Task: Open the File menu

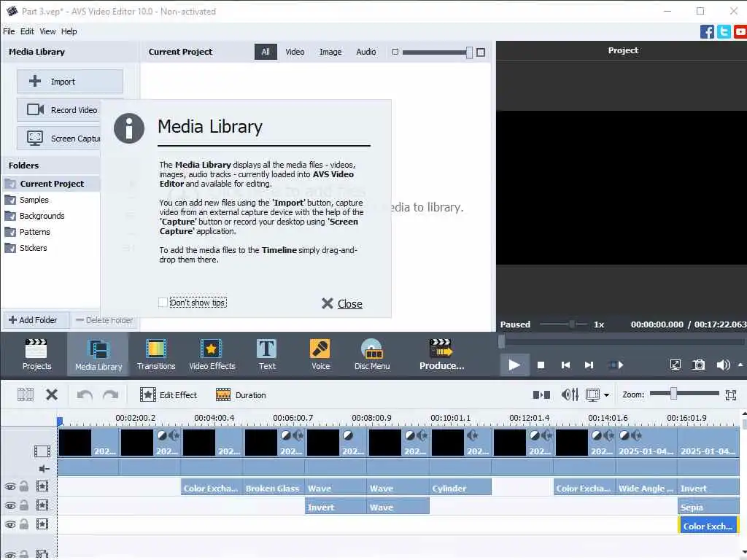Action: (x=9, y=31)
